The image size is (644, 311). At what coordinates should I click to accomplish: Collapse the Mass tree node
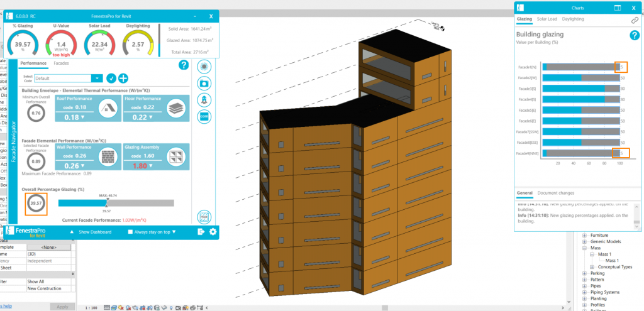(584, 248)
